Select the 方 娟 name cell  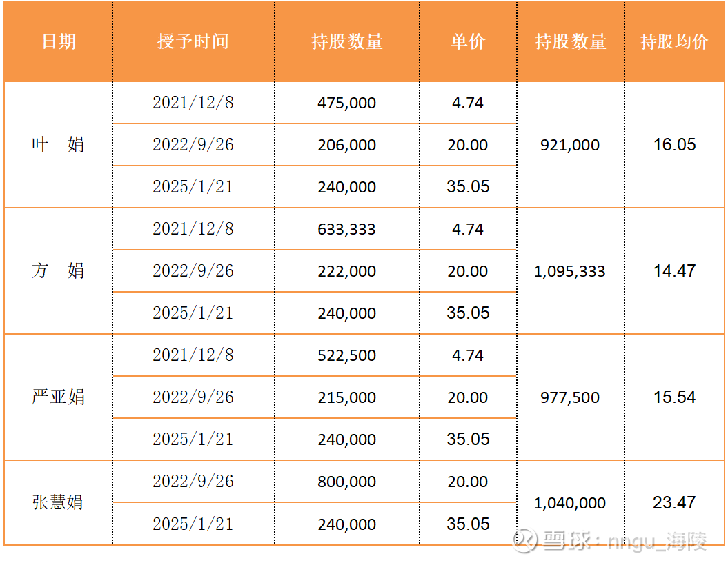coord(59,271)
